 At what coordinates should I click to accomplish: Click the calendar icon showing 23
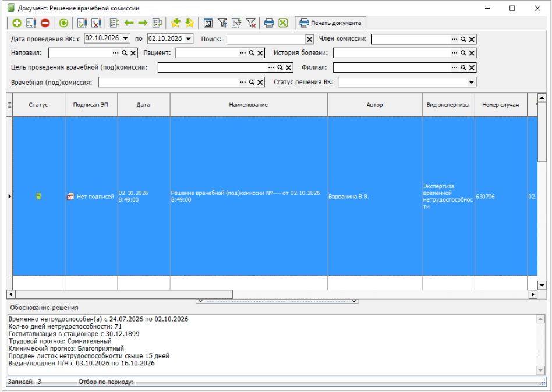208,23
